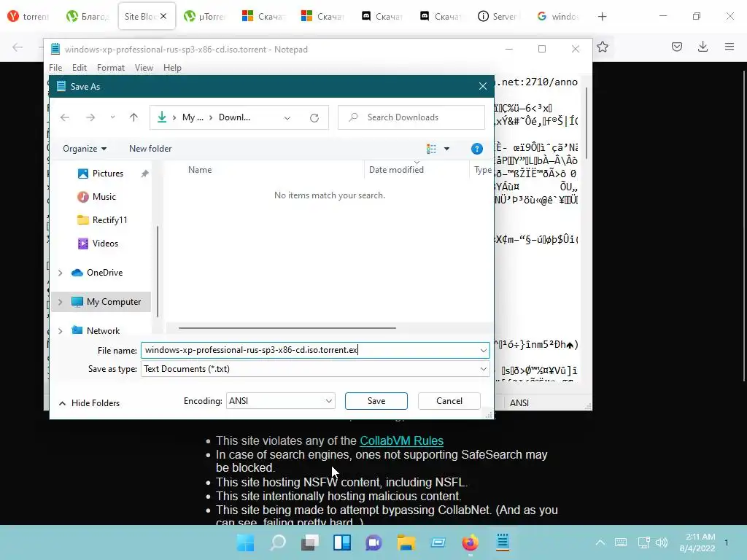Open a new browser tab
The width and height of the screenshot is (747, 560).
(x=602, y=17)
